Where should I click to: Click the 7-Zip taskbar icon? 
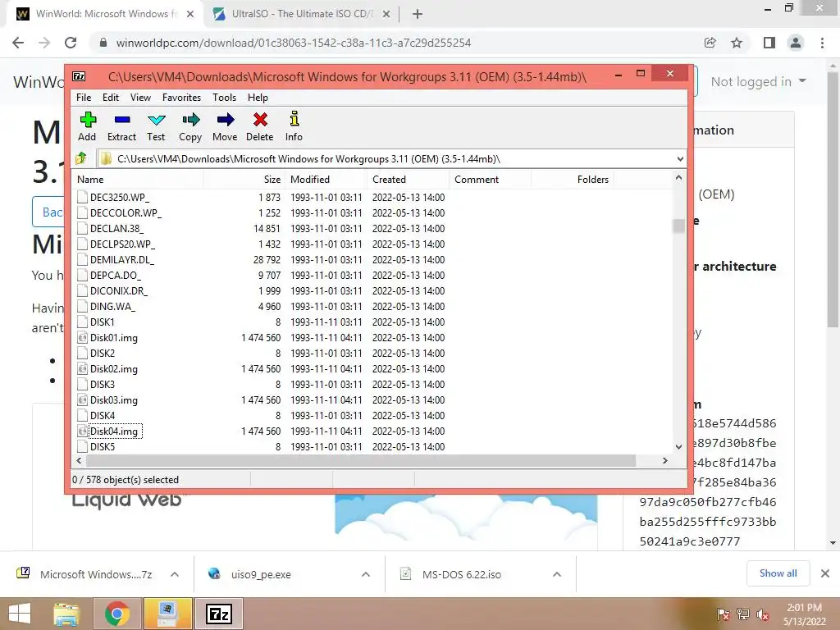(x=219, y=614)
